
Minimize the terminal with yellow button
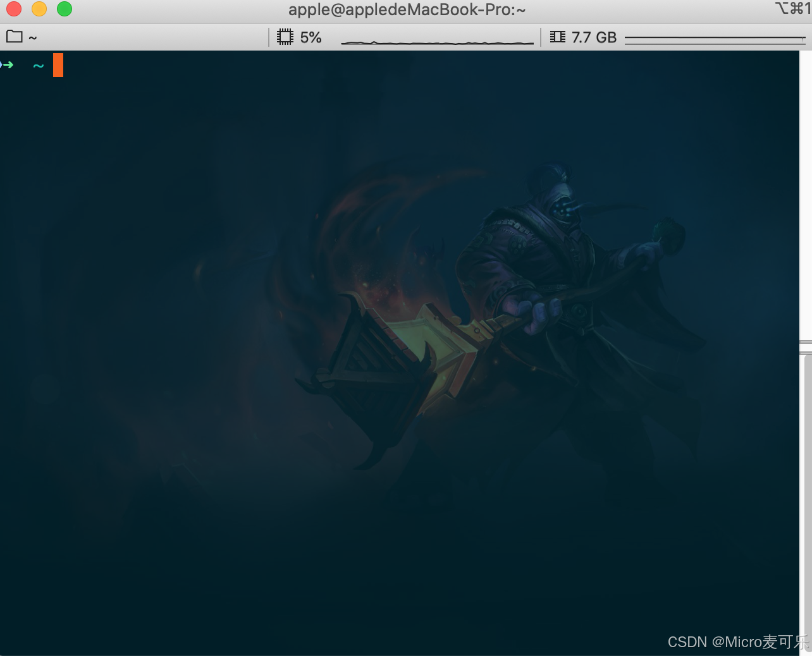39,9
